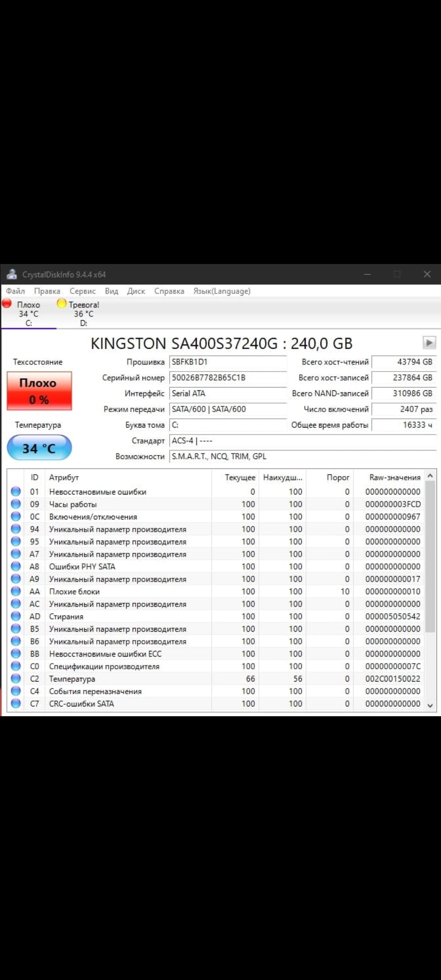Image resolution: width=441 pixels, height=980 pixels.
Task: Click the Порог column header
Action: click(330, 477)
